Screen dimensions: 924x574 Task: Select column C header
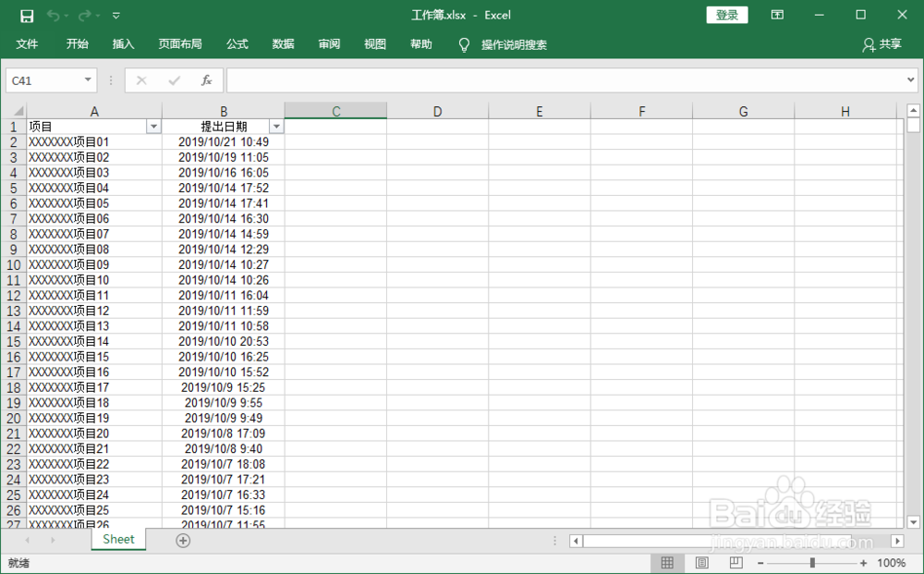[336, 111]
